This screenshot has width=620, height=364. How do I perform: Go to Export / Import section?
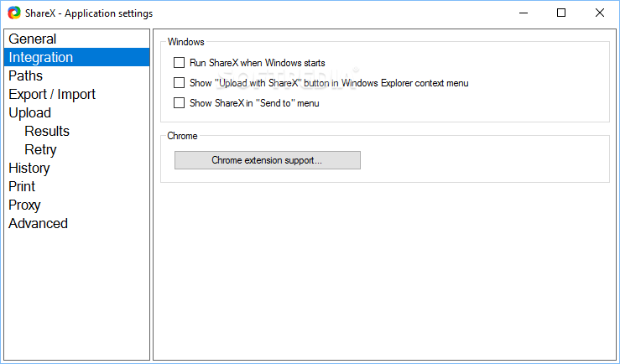tap(76, 94)
